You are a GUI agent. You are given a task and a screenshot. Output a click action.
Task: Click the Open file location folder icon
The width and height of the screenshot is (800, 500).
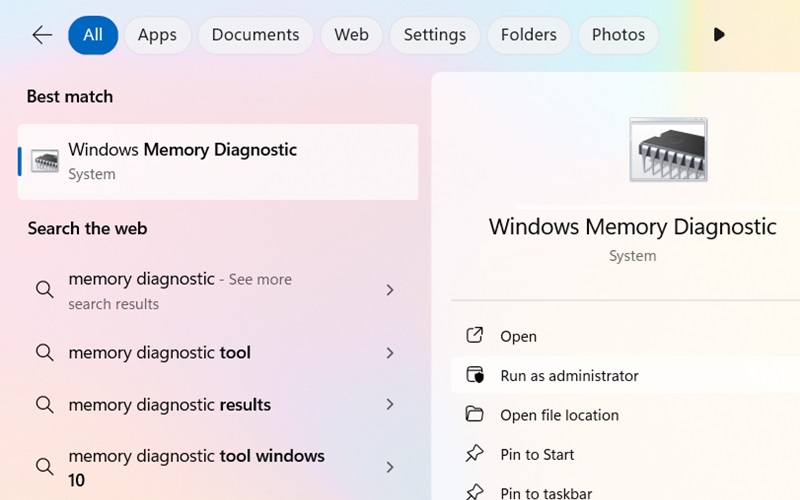474,414
